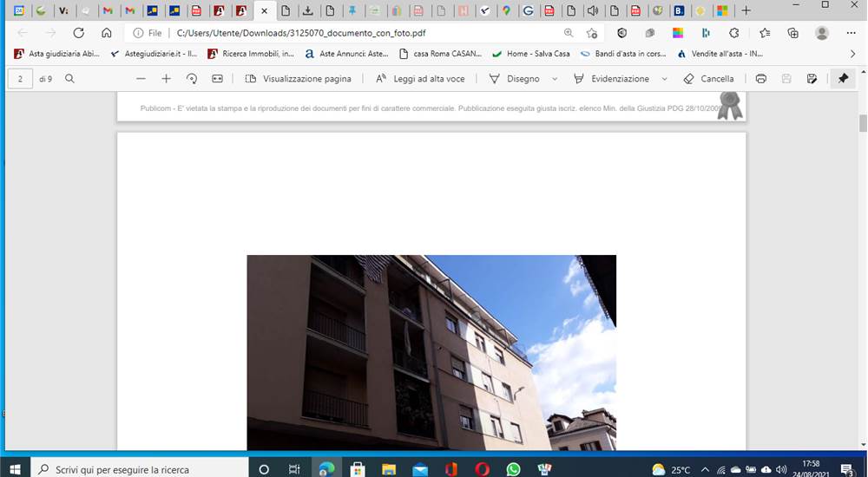Screen dimensions: 868x477
Task: Toggle the Cancella eraser tool
Action: 708,79
